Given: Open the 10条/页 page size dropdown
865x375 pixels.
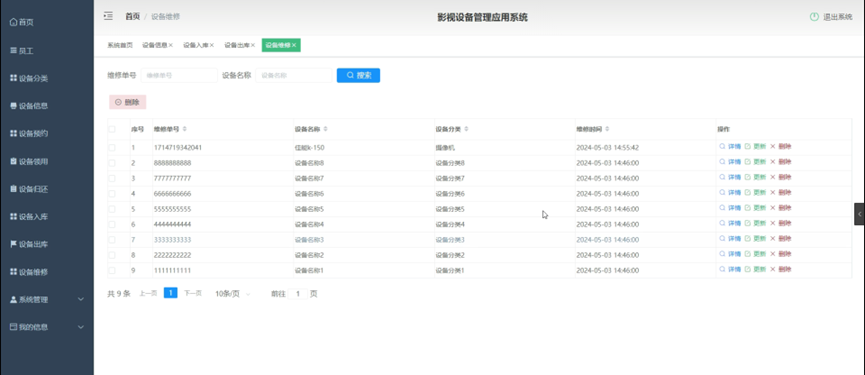Looking at the screenshot, I should pyautogui.click(x=233, y=294).
